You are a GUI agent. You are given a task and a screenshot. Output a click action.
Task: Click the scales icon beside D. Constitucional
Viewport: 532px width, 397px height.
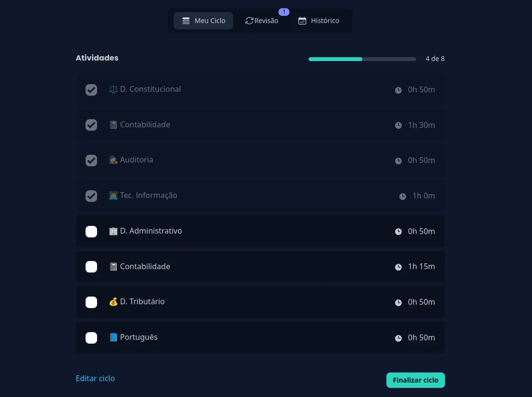(x=113, y=89)
